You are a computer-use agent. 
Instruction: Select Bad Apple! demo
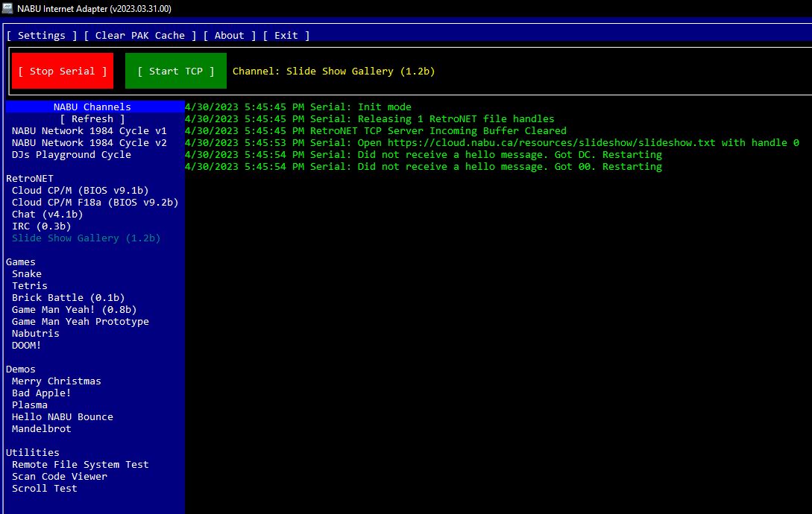point(42,393)
